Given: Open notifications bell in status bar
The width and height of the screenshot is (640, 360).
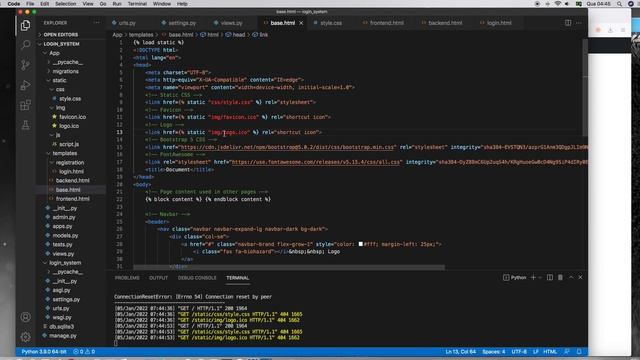Looking at the screenshot, I should click(579, 351).
